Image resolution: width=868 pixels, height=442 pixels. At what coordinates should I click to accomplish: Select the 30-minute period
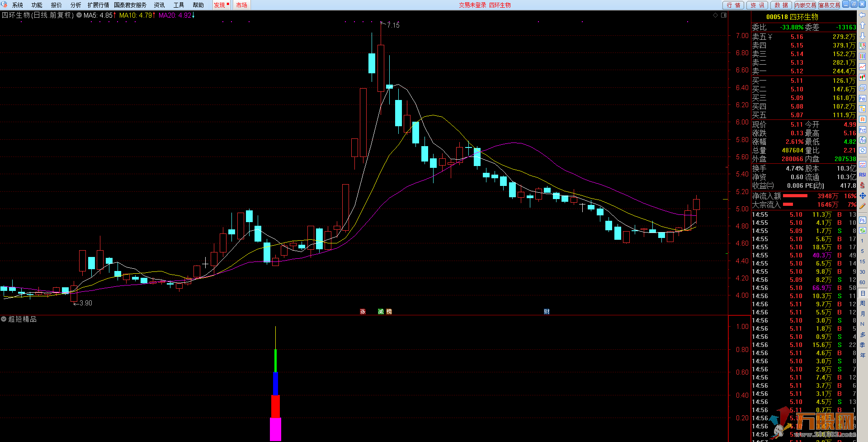(x=863, y=272)
